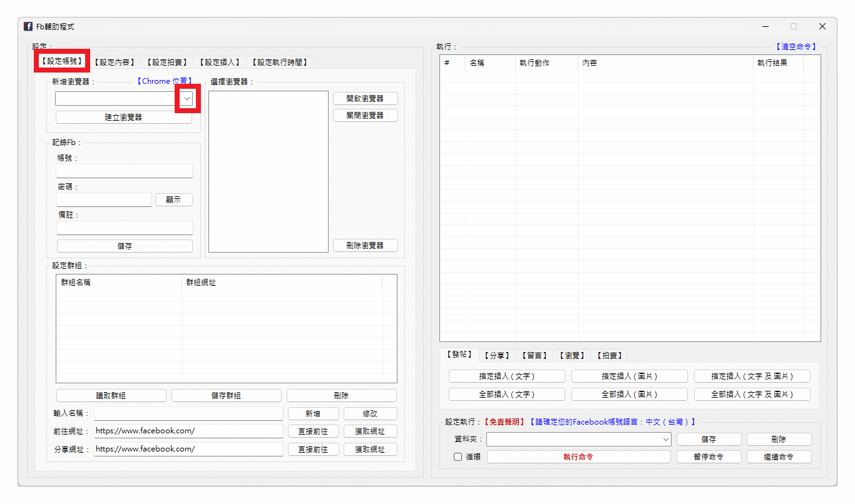
Task: Click the 修改 button
Action: click(x=371, y=414)
